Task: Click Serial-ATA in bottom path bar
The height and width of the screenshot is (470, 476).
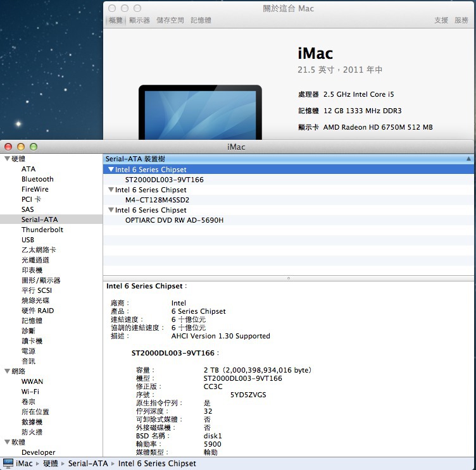Action: coord(88,463)
